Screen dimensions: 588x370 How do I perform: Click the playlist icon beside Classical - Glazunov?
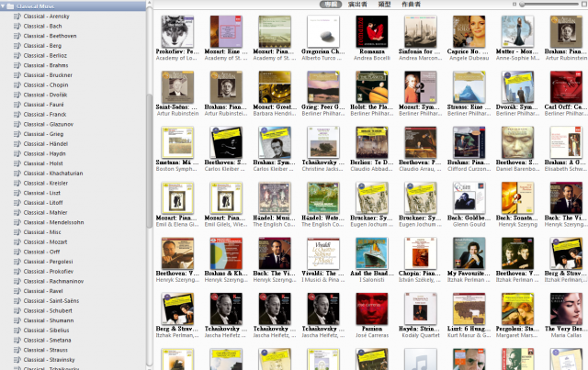coord(17,124)
